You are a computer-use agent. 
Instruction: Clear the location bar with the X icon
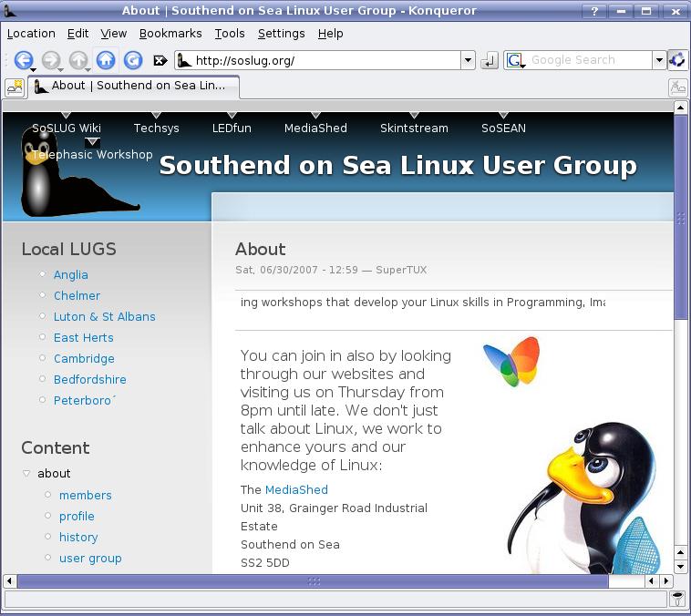160,60
